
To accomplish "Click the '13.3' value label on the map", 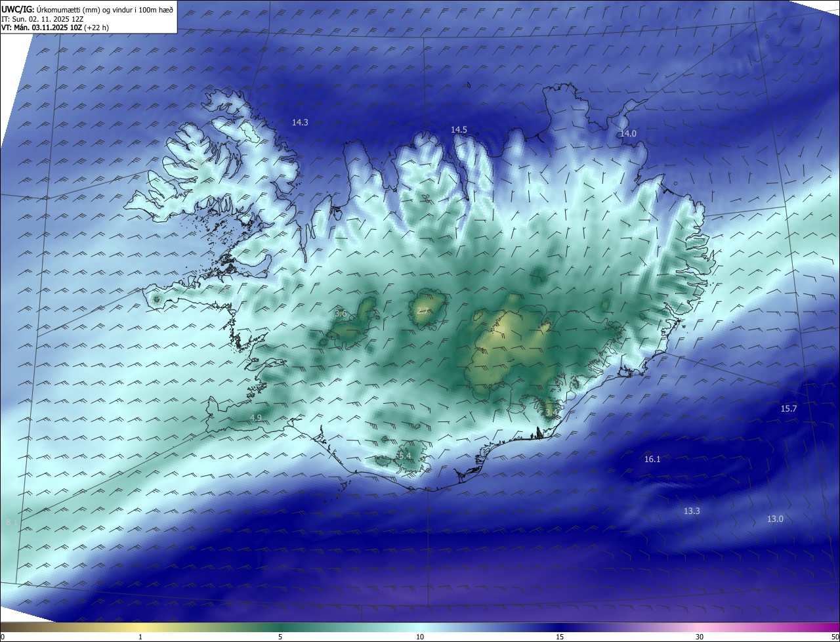I will coord(692,511).
